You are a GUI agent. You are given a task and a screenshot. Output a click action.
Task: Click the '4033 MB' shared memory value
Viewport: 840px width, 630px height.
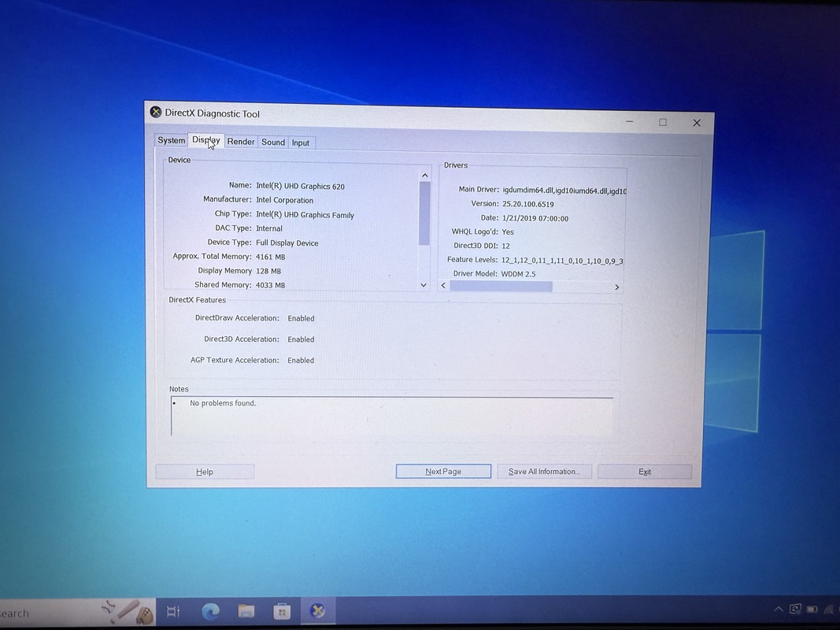point(270,285)
